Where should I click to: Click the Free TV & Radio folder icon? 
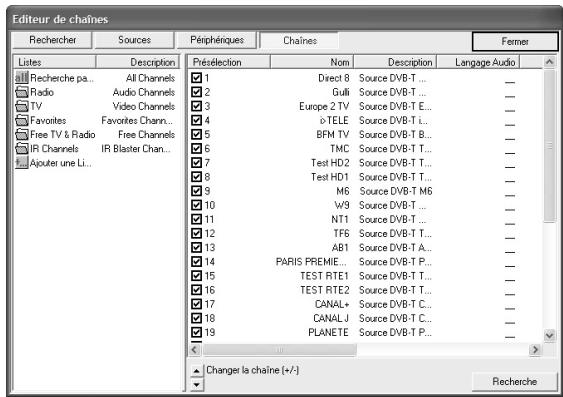(22, 135)
